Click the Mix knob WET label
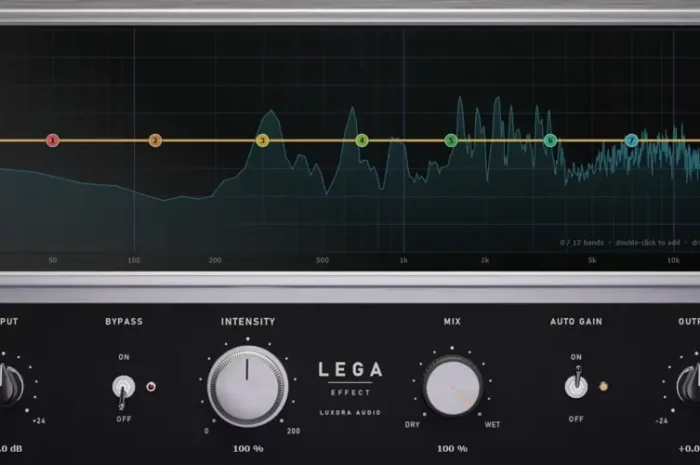This screenshot has width=700, height=465. point(492,425)
